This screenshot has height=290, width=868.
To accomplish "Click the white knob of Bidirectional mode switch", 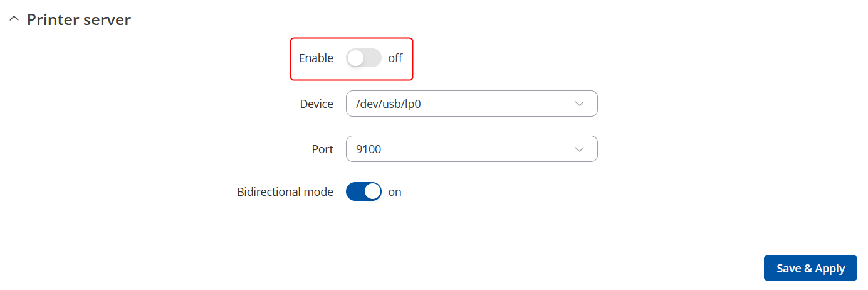I will pyautogui.click(x=372, y=191).
